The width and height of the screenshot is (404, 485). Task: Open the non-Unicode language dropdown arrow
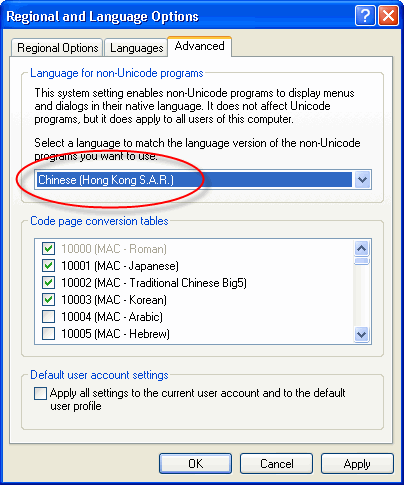[362, 180]
